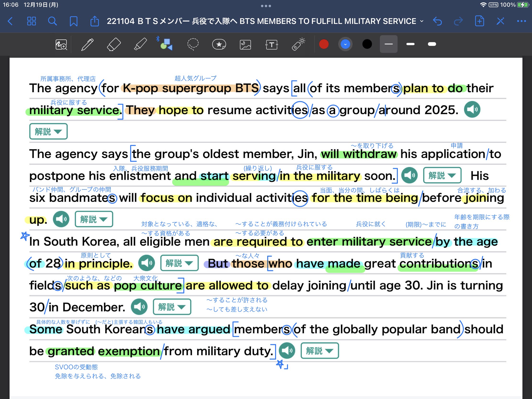Play audio after 'in principle.'
Image resolution: width=532 pixels, height=399 pixels.
(x=146, y=263)
